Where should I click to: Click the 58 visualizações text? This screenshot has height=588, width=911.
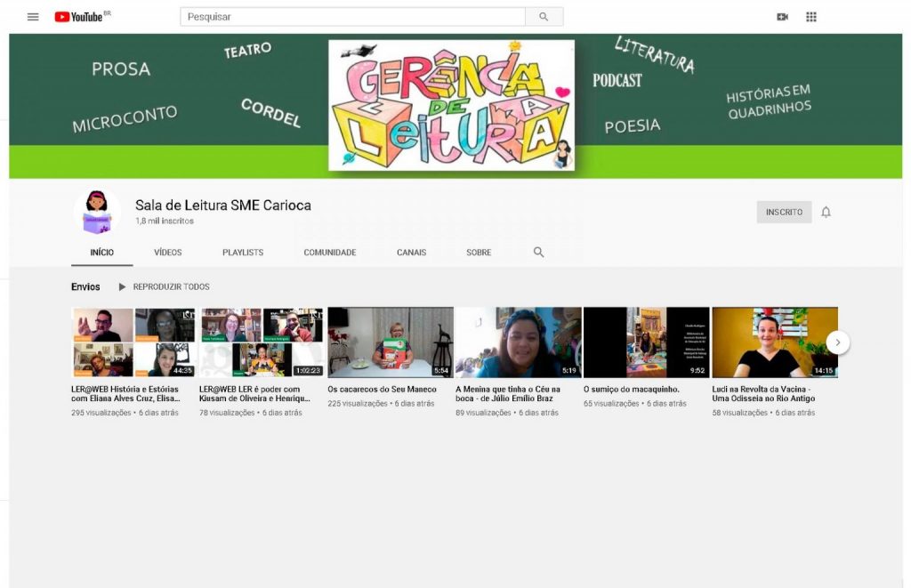740,413
